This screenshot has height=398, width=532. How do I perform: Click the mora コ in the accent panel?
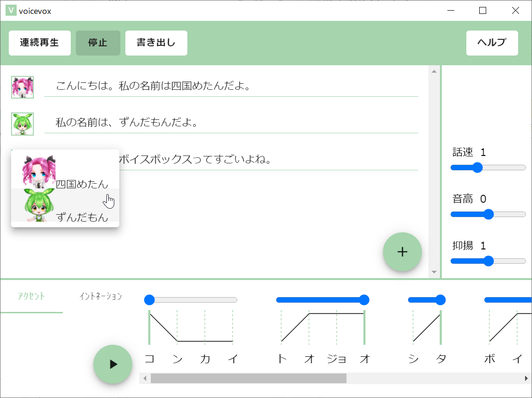click(x=149, y=359)
